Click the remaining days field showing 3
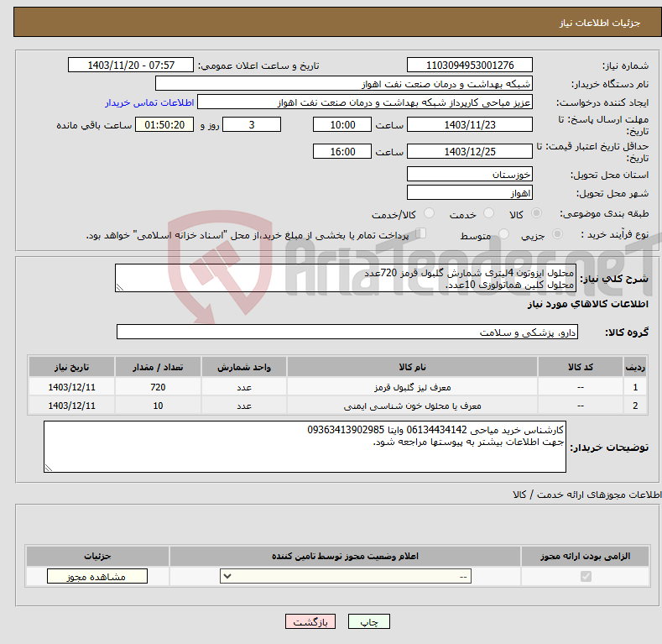 click(x=252, y=124)
